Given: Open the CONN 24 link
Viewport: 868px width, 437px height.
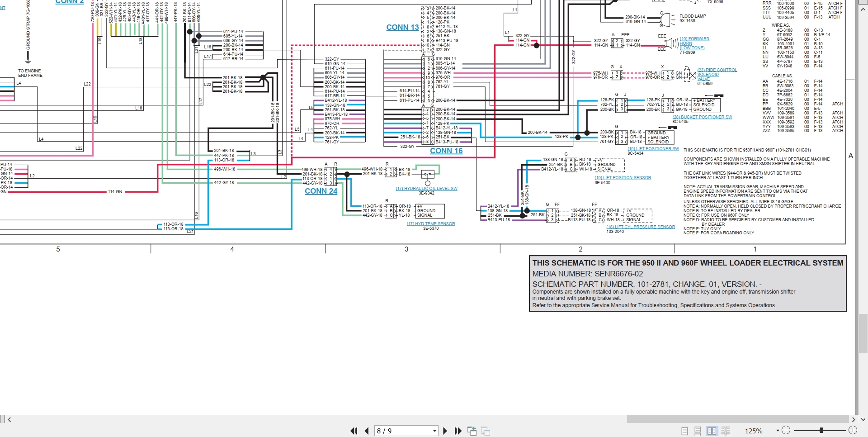Looking at the screenshot, I should (321, 191).
